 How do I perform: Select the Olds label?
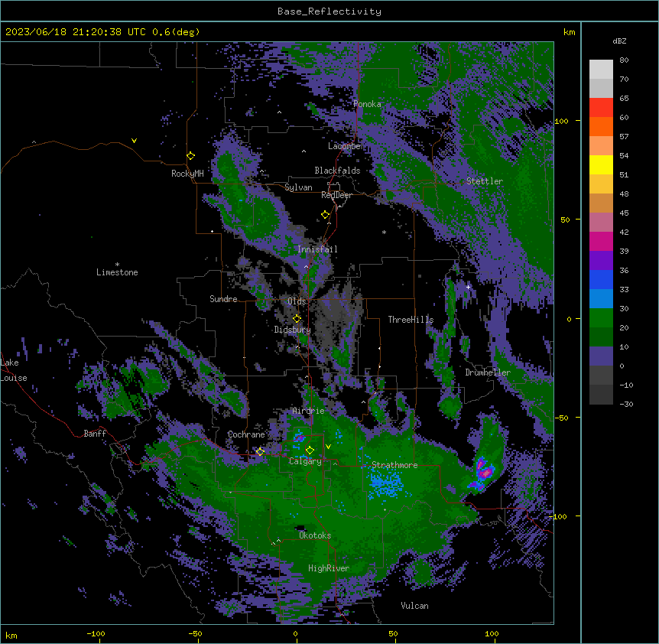pos(297,301)
